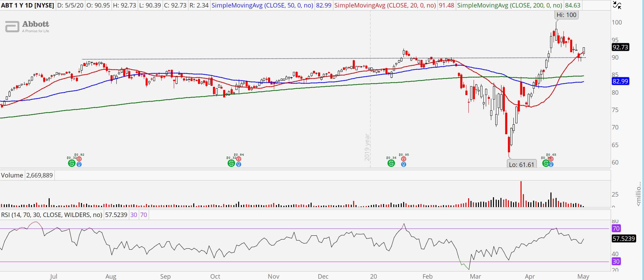Click the May label on time axis
This screenshot has height=280, width=644.
583,276
